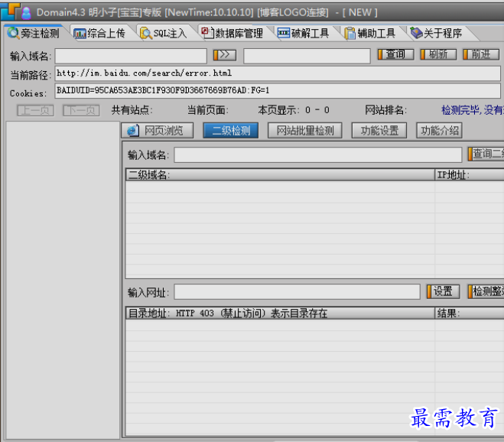Click the book icon on 关于程序 tab
Screen dimensions: 504x442
click(x=417, y=33)
